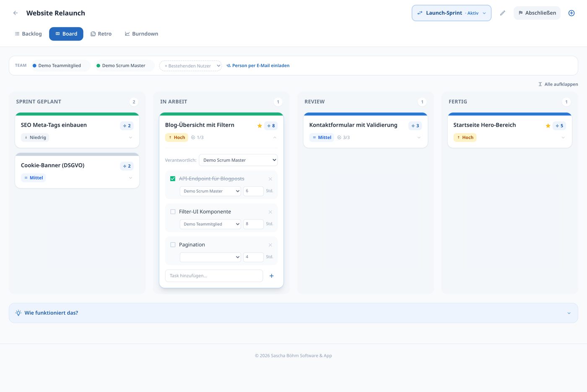Edit sprint with the pencil icon
This screenshot has height=392, width=587.
coord(502,13)
